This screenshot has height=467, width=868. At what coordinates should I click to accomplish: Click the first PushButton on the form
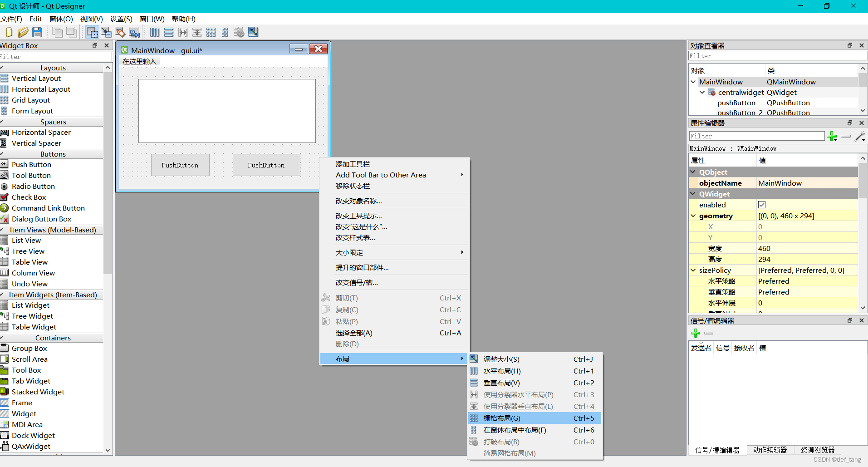pos(180,165)
